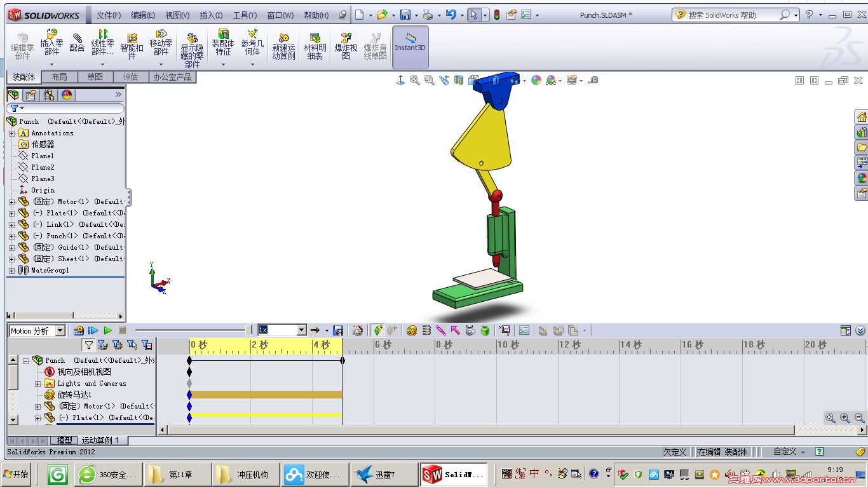Expand Lights and Cameras in MotionManager
Viewport: 868px width, 488px height.
click(37, 384)
